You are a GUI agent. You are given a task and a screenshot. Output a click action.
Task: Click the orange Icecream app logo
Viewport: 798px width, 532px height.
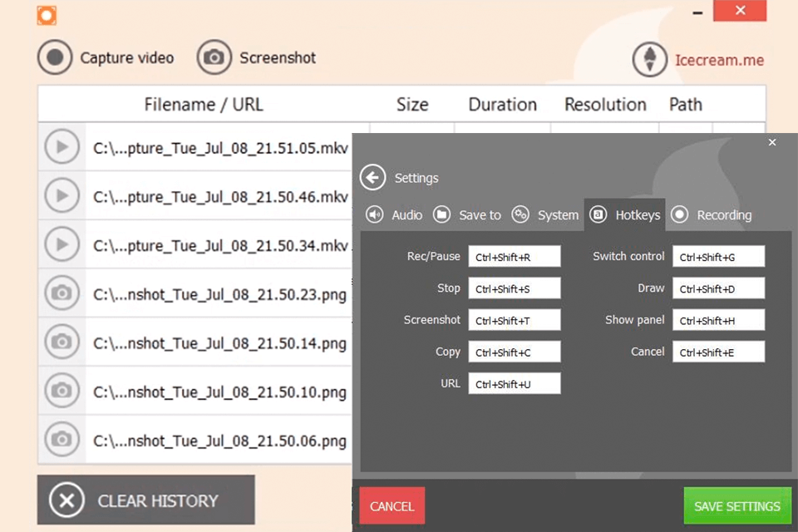[47, 15]
